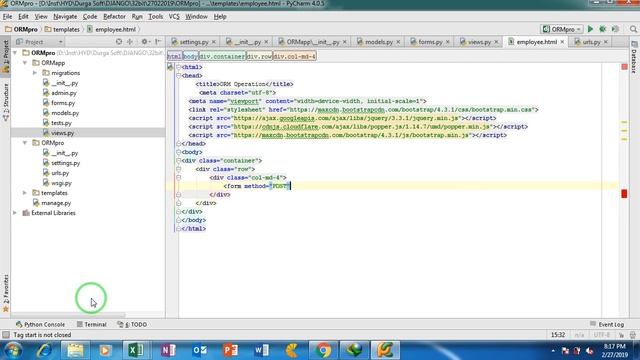Viewport: 640px width, 360px height.
Task: Close the employee.html tab
Action: point(562,42)
